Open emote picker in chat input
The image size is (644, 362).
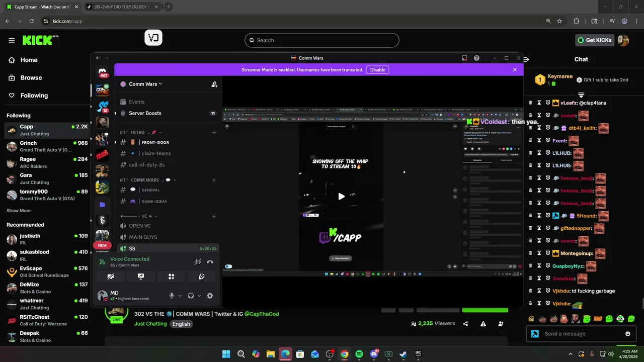[x=627, y=333]
